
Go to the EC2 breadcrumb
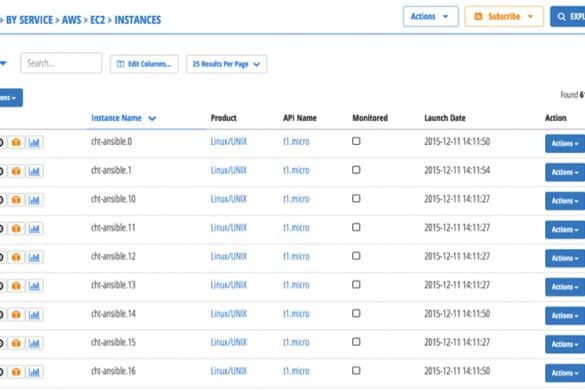98,20
